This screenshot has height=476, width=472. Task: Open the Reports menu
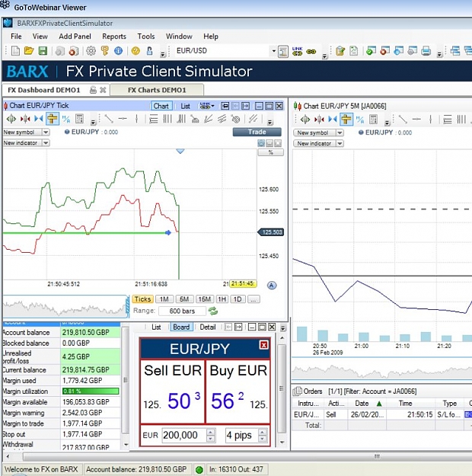pyautogui.click(x=114, y=37)
